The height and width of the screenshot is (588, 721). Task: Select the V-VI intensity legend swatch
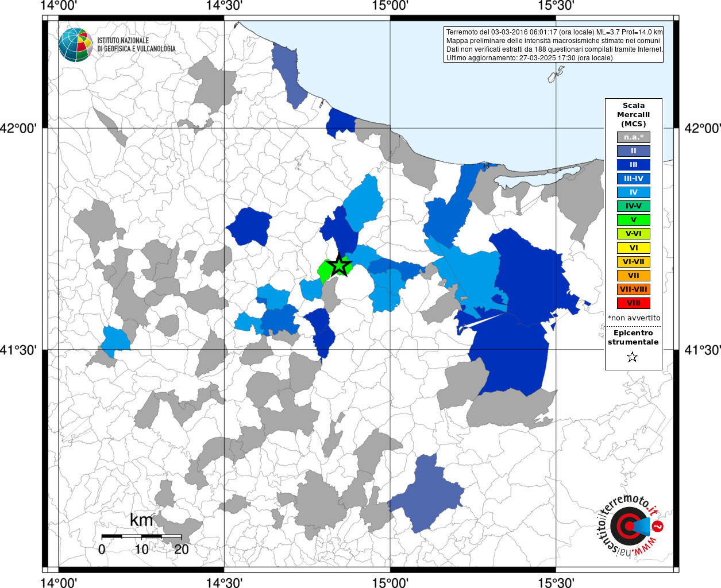[x=633, y=234]
